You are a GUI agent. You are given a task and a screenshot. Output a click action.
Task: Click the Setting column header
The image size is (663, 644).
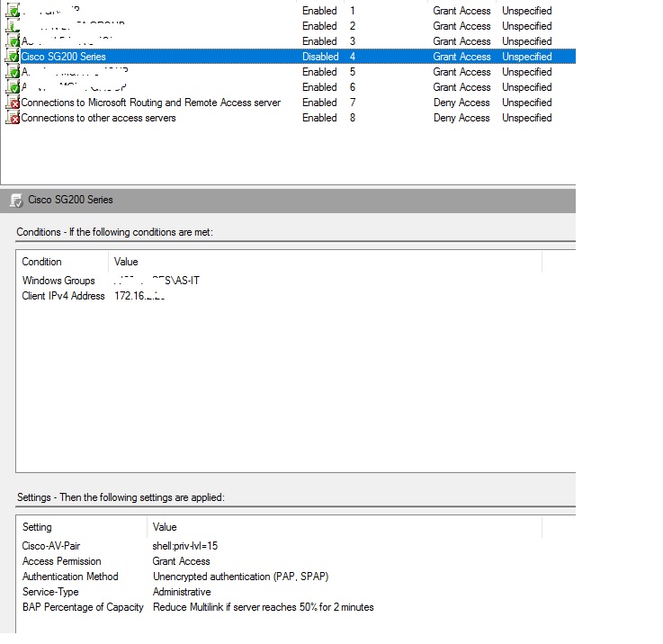(37, 527)
